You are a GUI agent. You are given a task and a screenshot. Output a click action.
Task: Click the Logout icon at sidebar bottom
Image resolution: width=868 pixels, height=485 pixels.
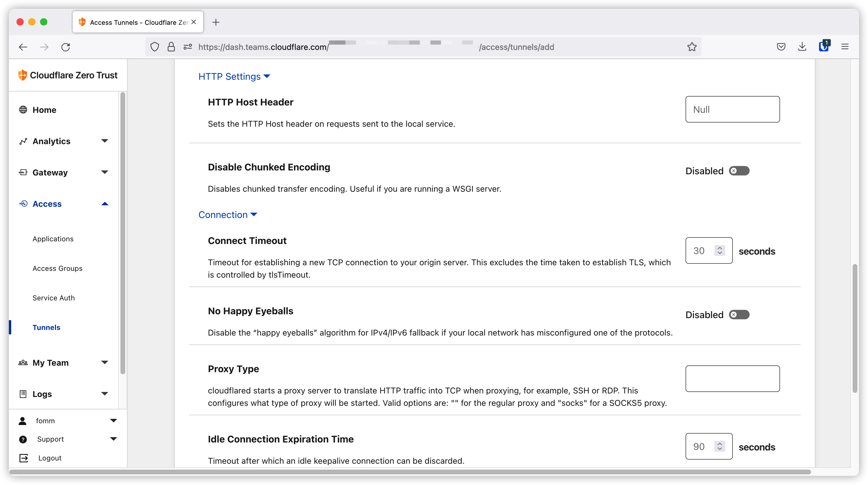pos(24,458)
